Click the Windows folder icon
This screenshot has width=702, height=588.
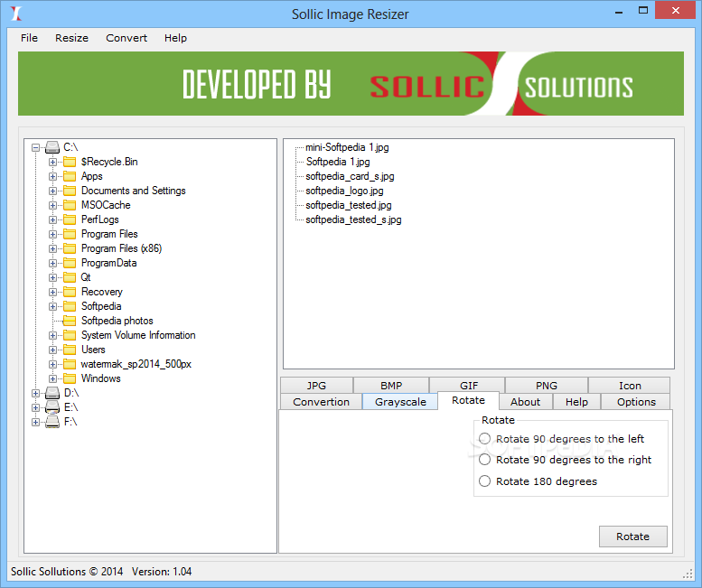70,378
